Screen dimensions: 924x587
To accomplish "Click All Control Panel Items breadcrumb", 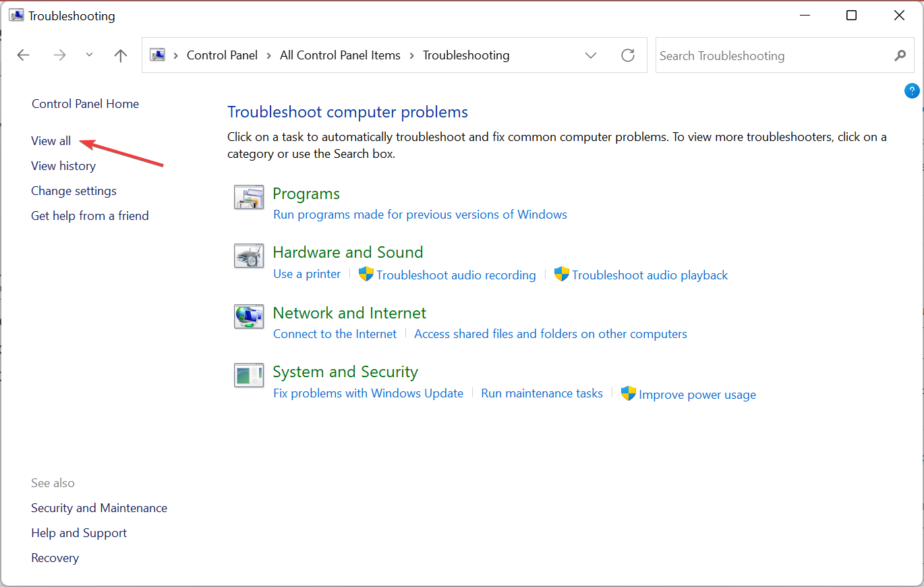I will tap(340, 55).
